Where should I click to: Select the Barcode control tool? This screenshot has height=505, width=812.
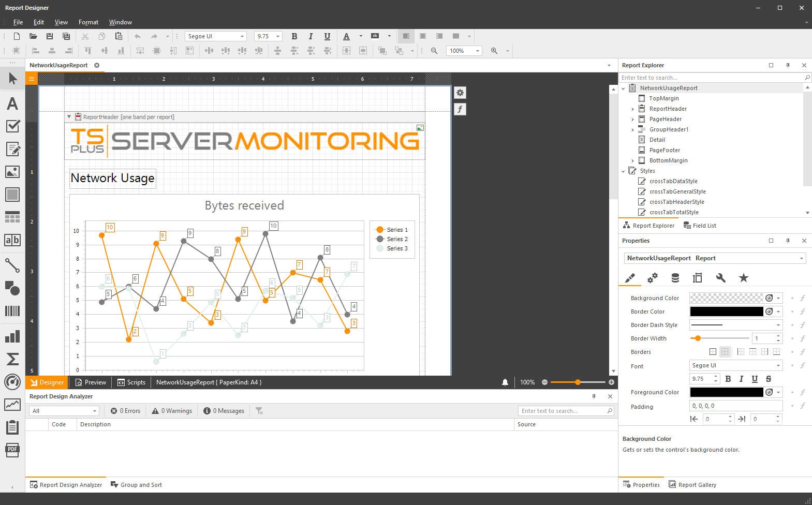(12, 310)
